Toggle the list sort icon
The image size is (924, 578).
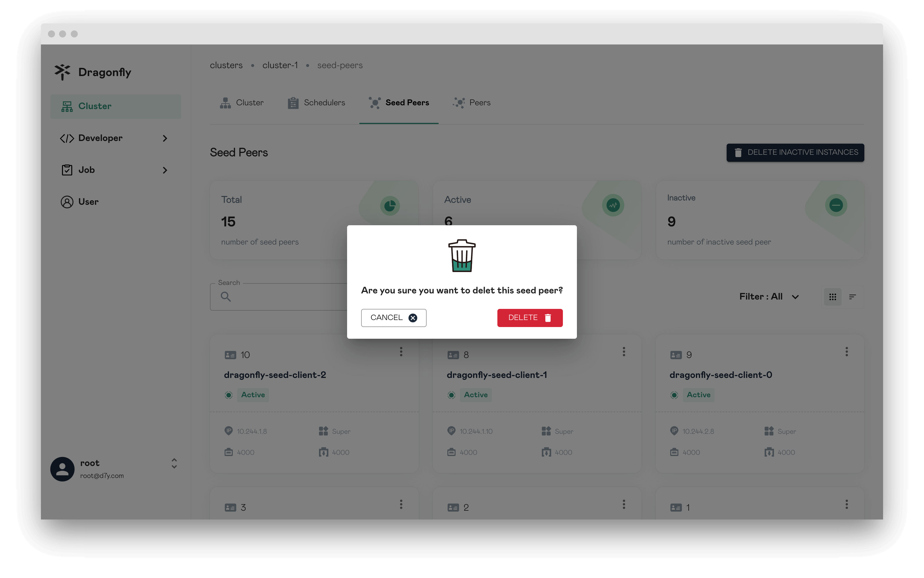click(853, 297)
